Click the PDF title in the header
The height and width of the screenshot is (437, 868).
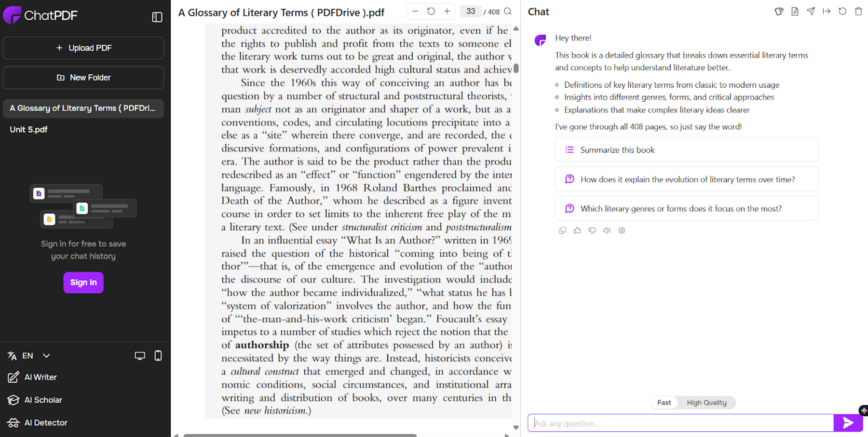click(281, 13)
